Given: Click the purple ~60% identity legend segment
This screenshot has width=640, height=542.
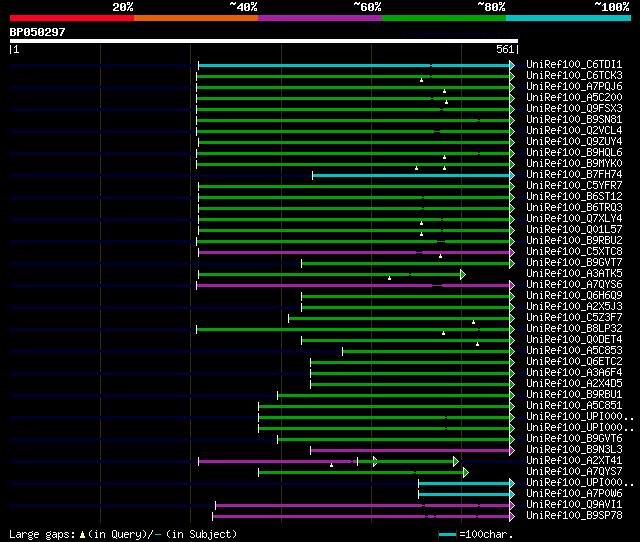Looking at the screenshot, I should pyautogui.click(x=320, y=18).
